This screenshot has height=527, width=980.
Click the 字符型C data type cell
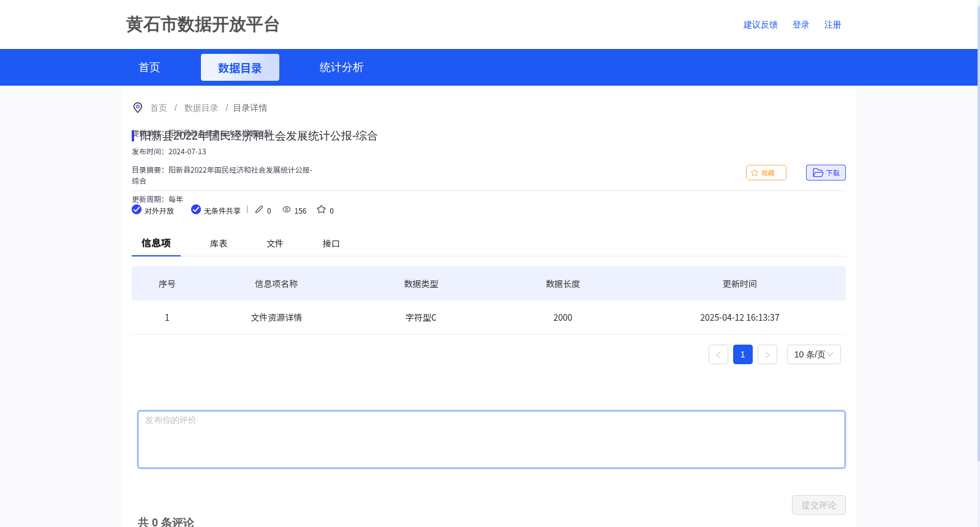[421, 318]
